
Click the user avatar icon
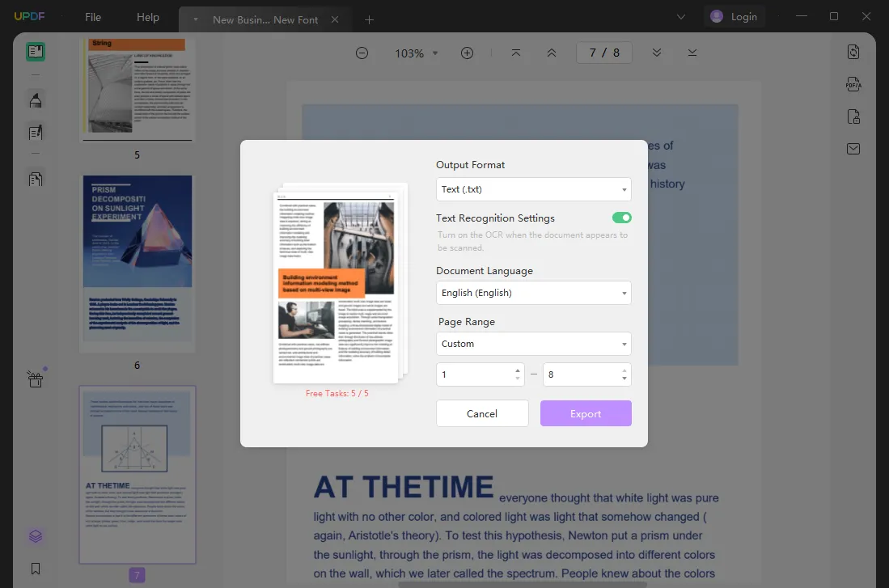point(717,16)
